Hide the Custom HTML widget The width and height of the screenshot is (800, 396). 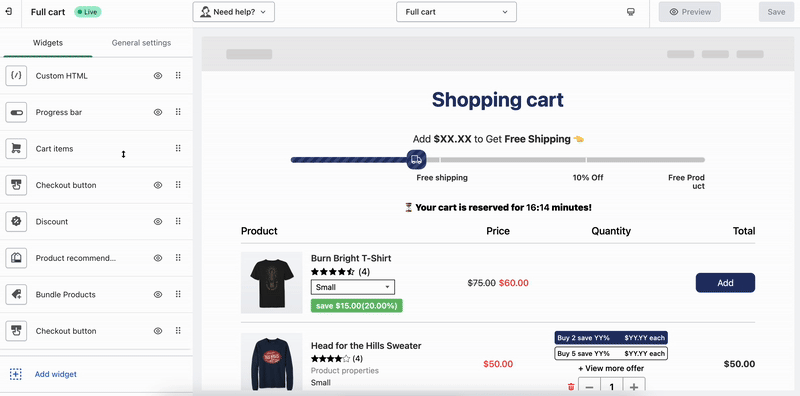[158, 76]
